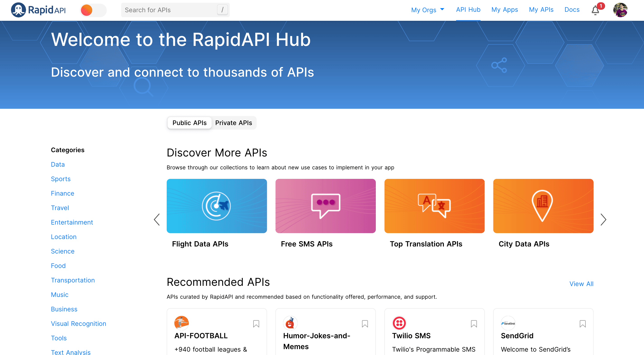Toggle the dark mode theme switch
The image size is (644, 355).
tap(93, 10)
